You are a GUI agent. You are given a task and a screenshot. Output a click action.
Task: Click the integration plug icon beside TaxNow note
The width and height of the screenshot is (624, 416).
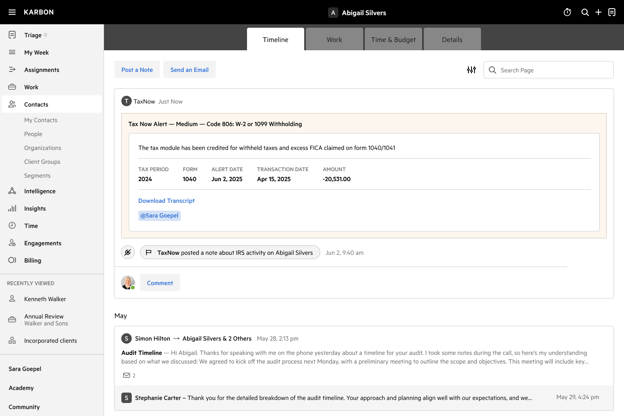coord(128,252)
